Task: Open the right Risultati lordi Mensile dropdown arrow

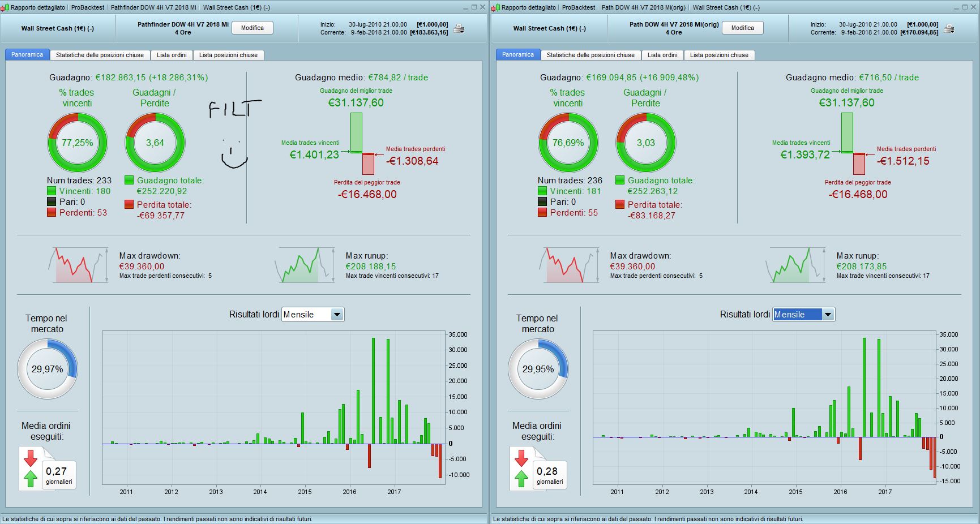Action: (x=828, y=315)
